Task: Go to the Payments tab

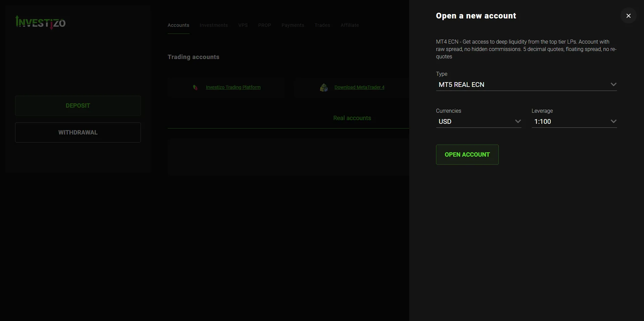Action: coord(293,25)
